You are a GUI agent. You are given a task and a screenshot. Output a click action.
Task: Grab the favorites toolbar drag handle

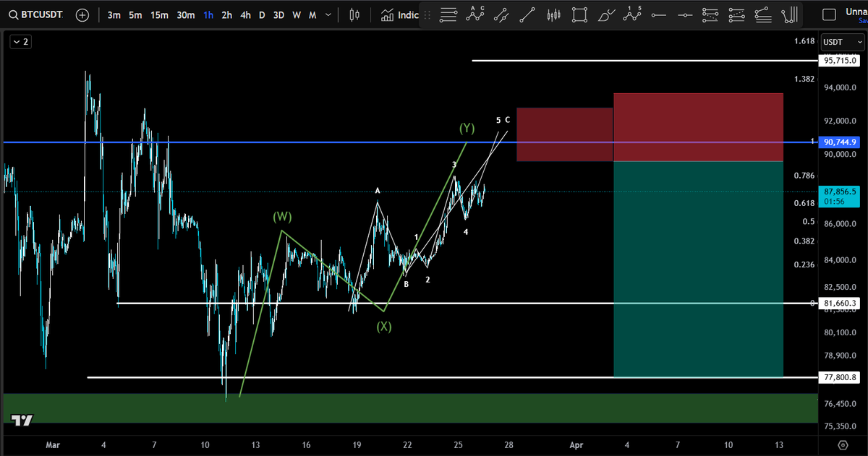[427, 14]
